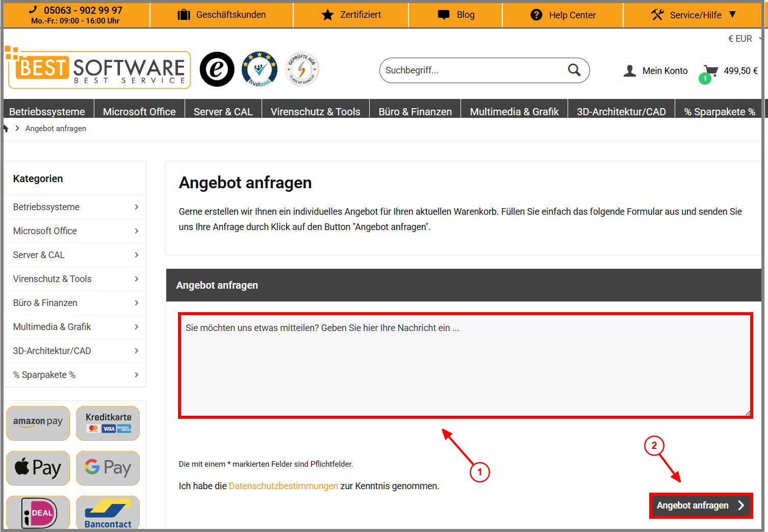Open Microsoft Office in Kategorien sidebar
The width and height of the screenshot is (768, 532).
point(75,231)
